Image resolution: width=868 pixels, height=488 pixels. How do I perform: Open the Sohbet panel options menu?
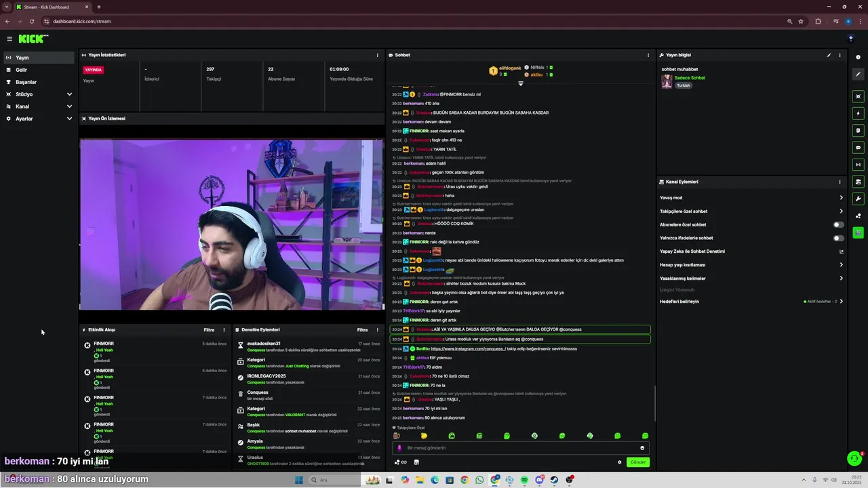648,55
